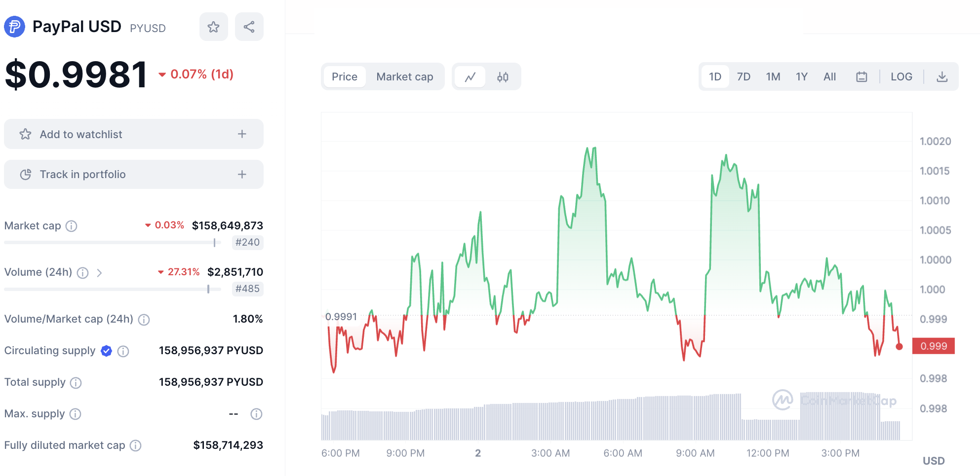Click the 6:00 AM axis label

(x=623, y=453)
